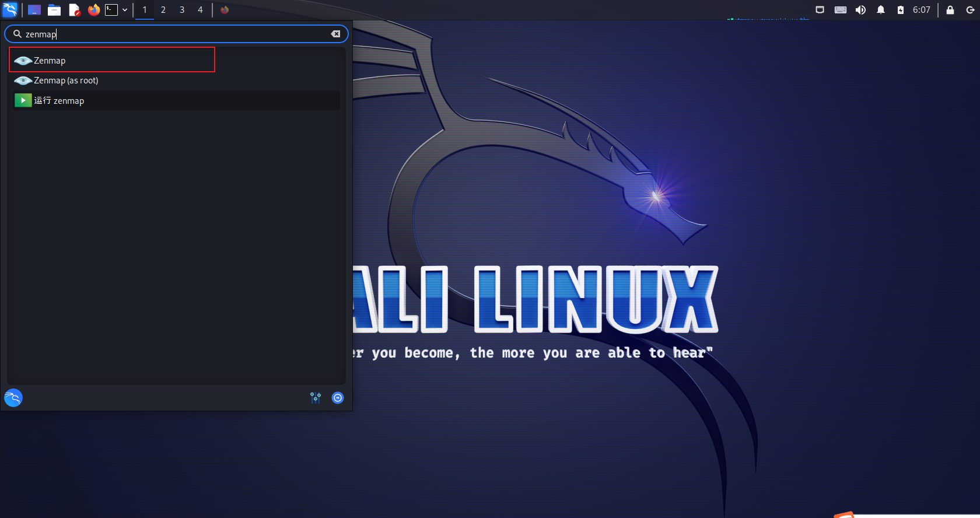Click the keyboard tray icon
This screenshot has height=518, width=980.
[841, 10]
